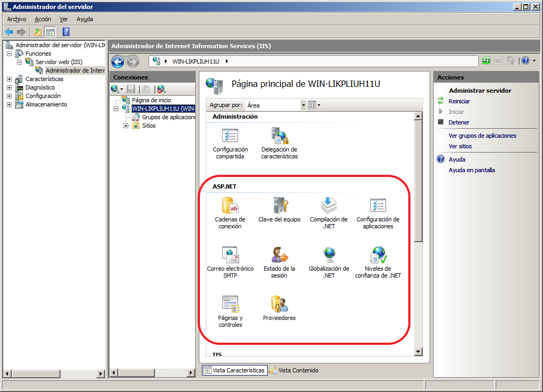
Task: Open the Acción menu
Action: point(42,19)
